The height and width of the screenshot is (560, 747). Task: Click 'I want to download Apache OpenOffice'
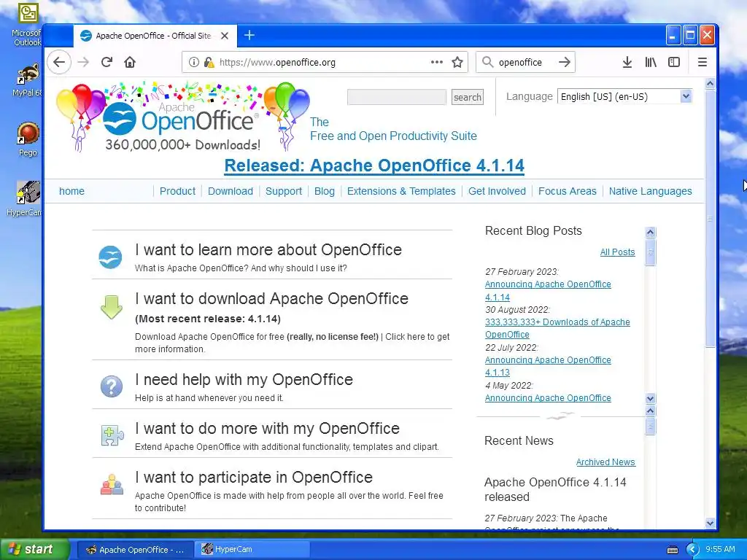click(271, 298)
